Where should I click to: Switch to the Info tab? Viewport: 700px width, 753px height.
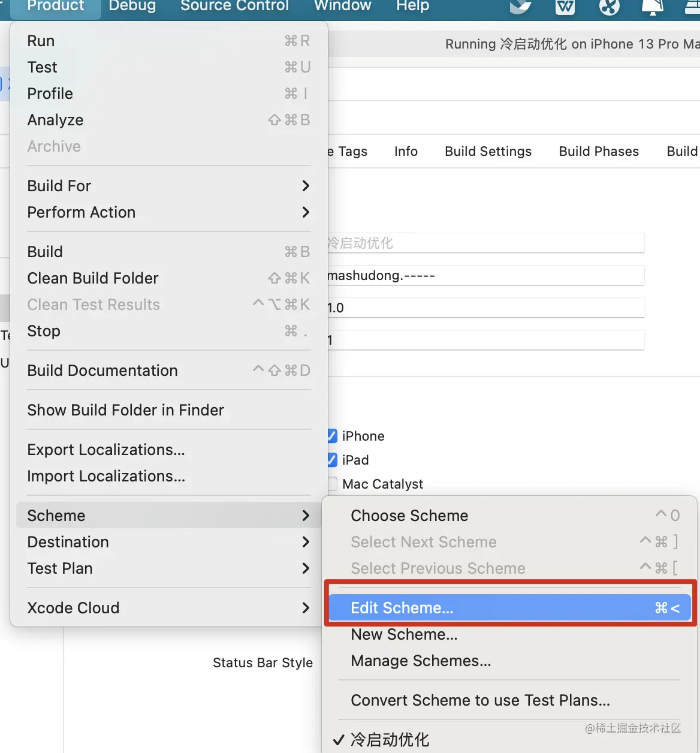click(406, 151)
